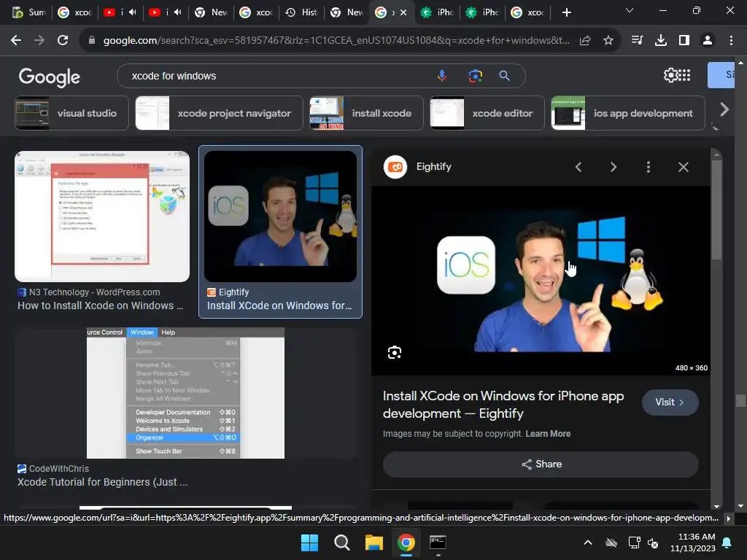Open a new browser tab
Screen dimensions: 747x560
pyautogui.click(x=566, y=12)
